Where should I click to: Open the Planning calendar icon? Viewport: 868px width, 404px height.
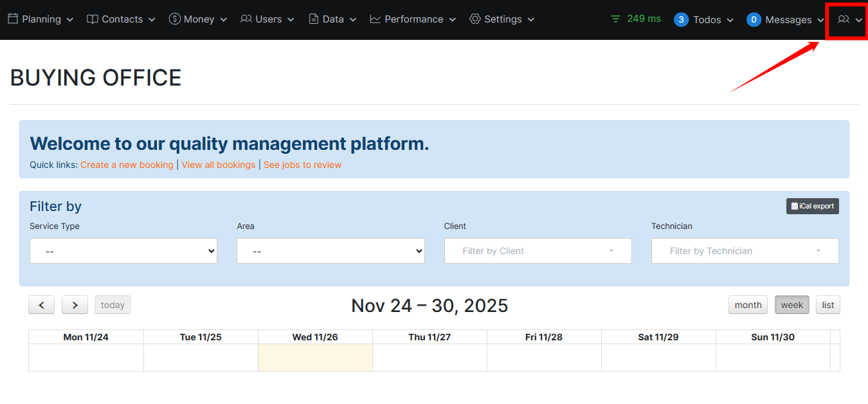click(x=13, y=19)
